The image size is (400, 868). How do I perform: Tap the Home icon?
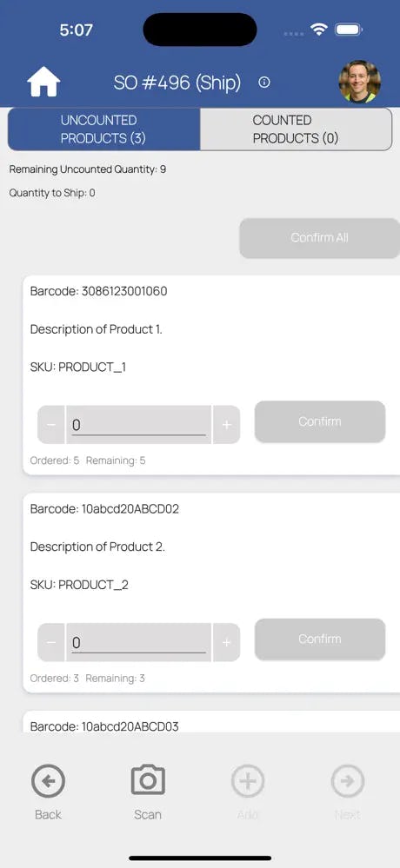[x=43, y=82]
